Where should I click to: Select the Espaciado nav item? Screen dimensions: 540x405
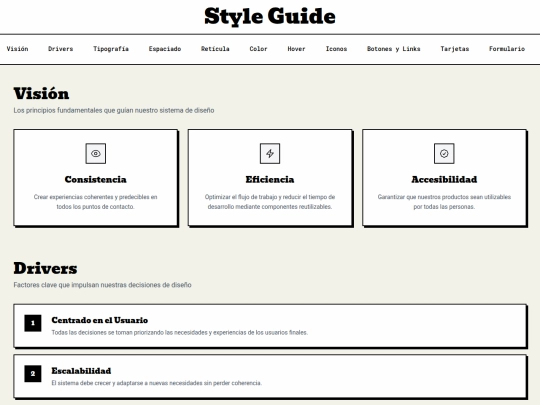click(165, 49)
